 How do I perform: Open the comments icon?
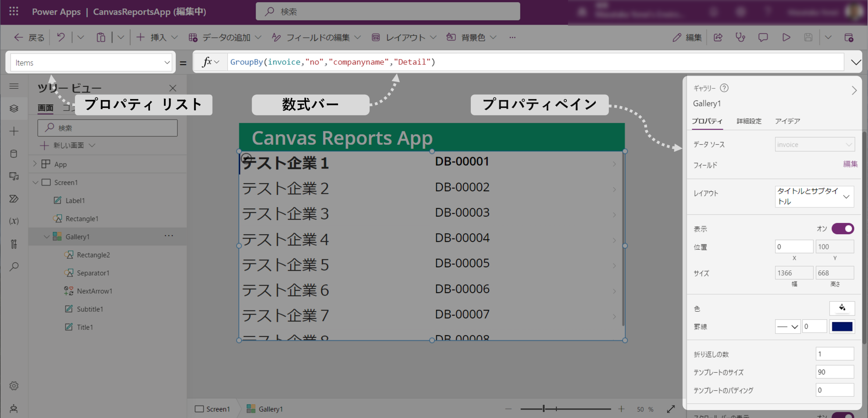(x=763, y=37)
